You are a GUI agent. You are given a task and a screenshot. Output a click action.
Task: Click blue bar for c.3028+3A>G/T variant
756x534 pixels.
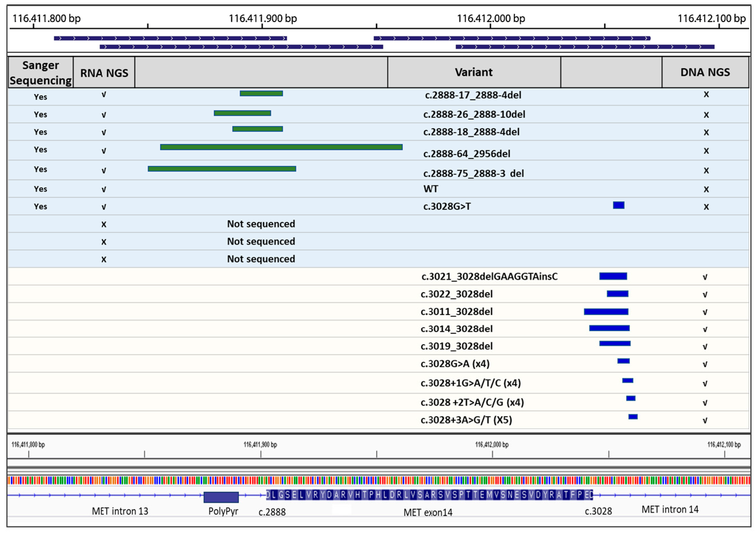633,417
